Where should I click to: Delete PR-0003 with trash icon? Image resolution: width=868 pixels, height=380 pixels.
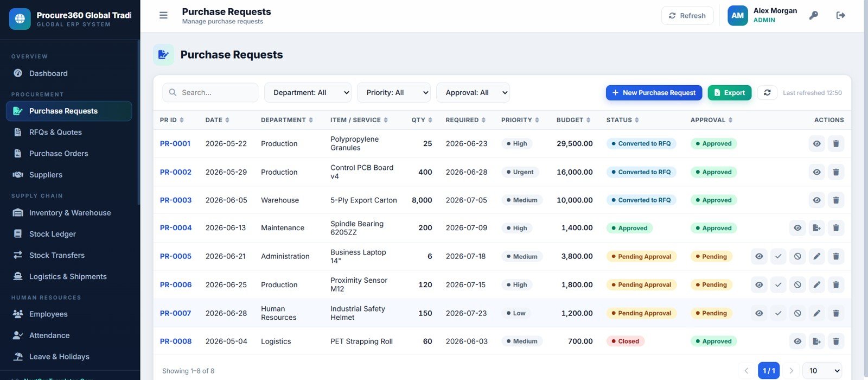coord(836,200)
